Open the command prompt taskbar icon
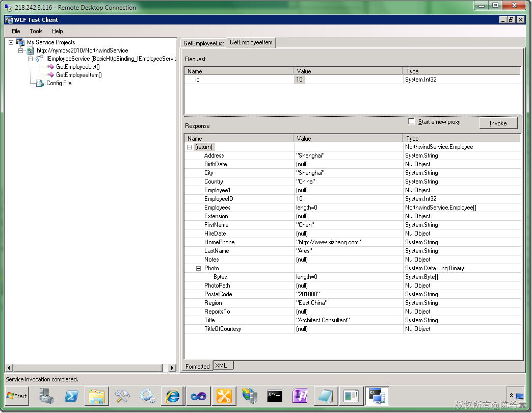Image resolution: width=532 pixels, height=413 pixels. pos(275,396)
